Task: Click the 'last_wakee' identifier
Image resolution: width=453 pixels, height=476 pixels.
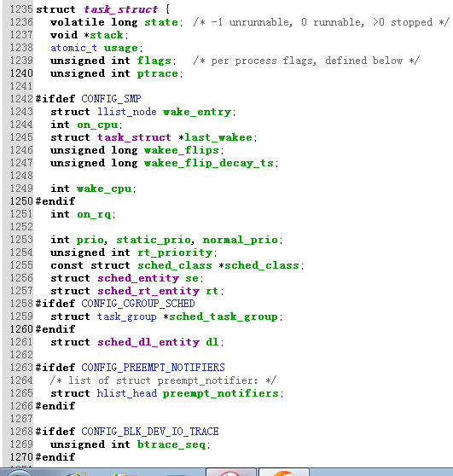Action: point(218,137)
